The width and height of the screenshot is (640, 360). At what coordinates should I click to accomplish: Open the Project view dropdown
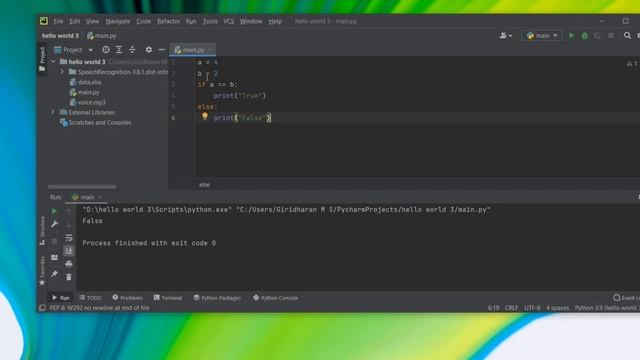pos(73,50)
